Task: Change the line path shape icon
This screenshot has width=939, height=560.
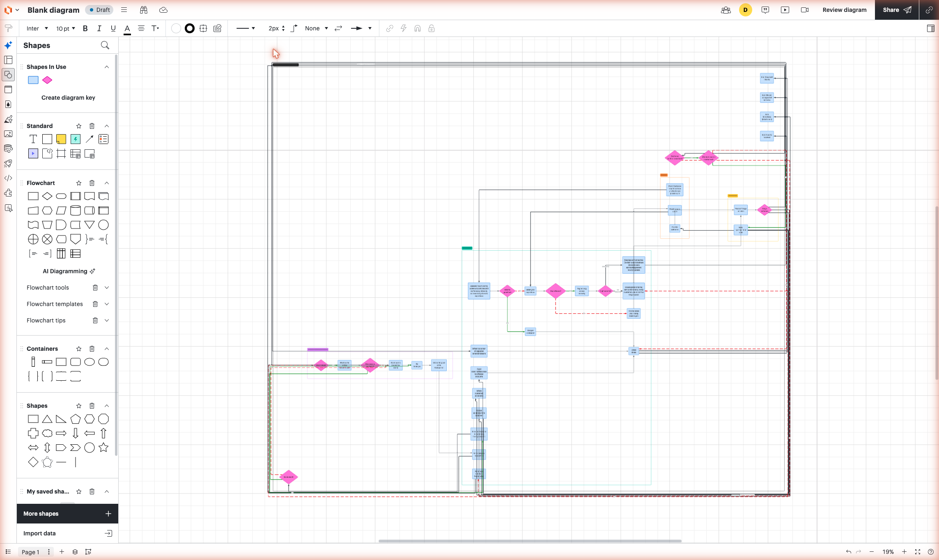Action: [x=294, y=28]
